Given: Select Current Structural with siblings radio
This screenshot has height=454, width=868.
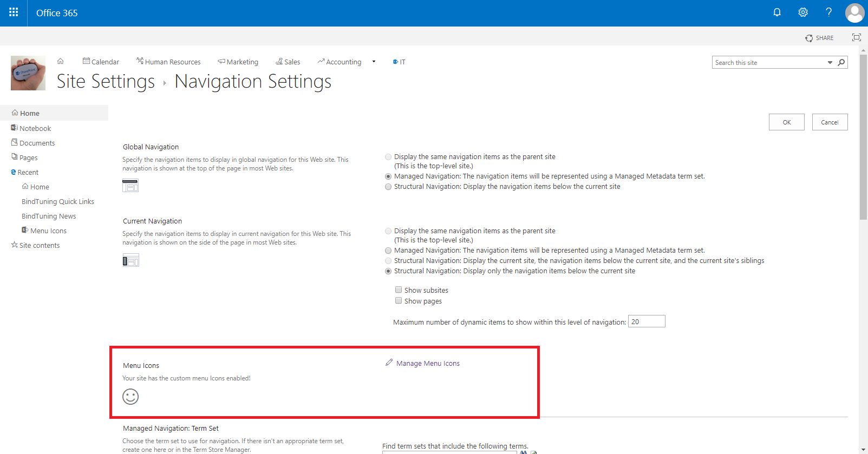Looking at the screenshot, I should pyautogui.click(x=388, y=261).
